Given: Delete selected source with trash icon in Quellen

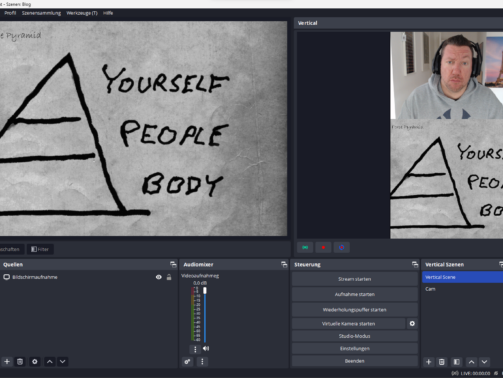Looking at the screenshot, I should pos(20,362).
